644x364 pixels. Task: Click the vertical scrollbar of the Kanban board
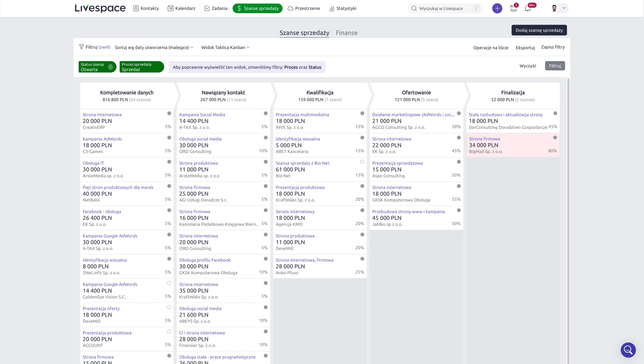[x=568, y=221]
